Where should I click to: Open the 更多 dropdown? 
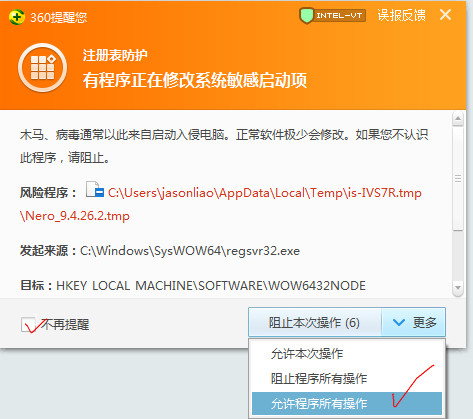[x=413, y=322]
